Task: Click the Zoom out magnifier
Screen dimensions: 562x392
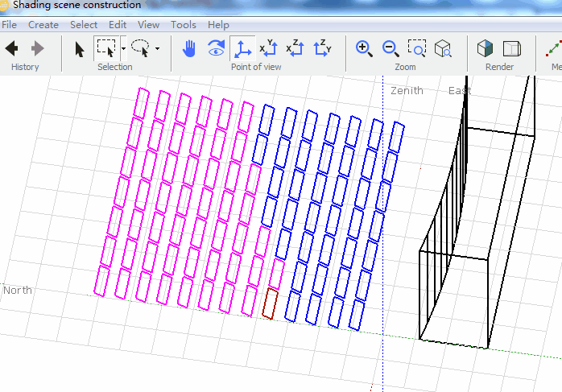Action: [x=391, y=48]
